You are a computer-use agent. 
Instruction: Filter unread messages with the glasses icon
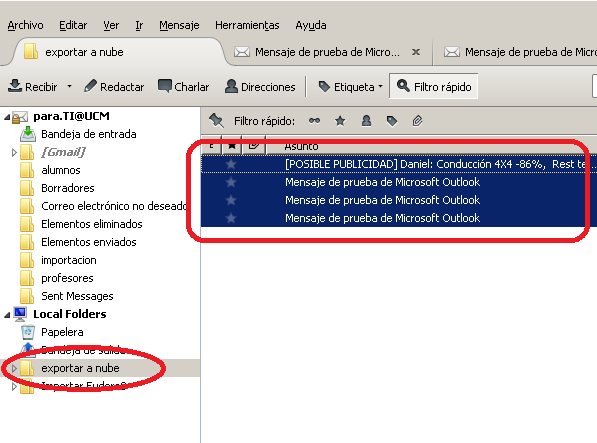(314, 121)
